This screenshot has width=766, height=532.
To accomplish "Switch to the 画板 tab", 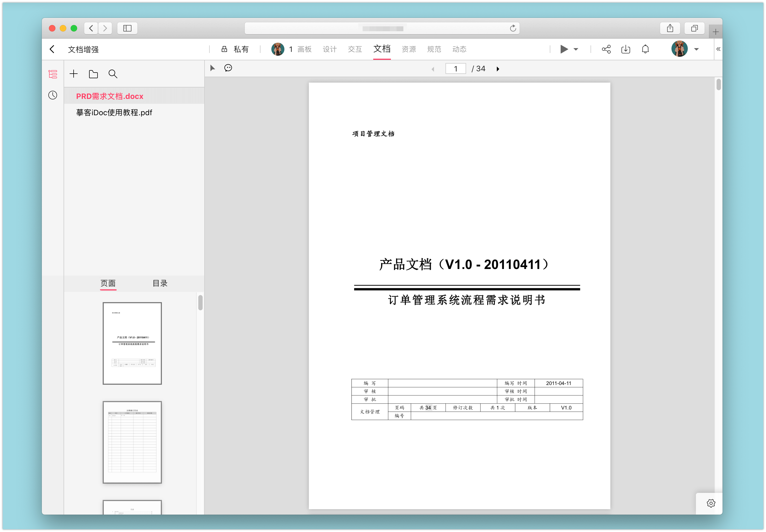I will [x=304, y=49].
